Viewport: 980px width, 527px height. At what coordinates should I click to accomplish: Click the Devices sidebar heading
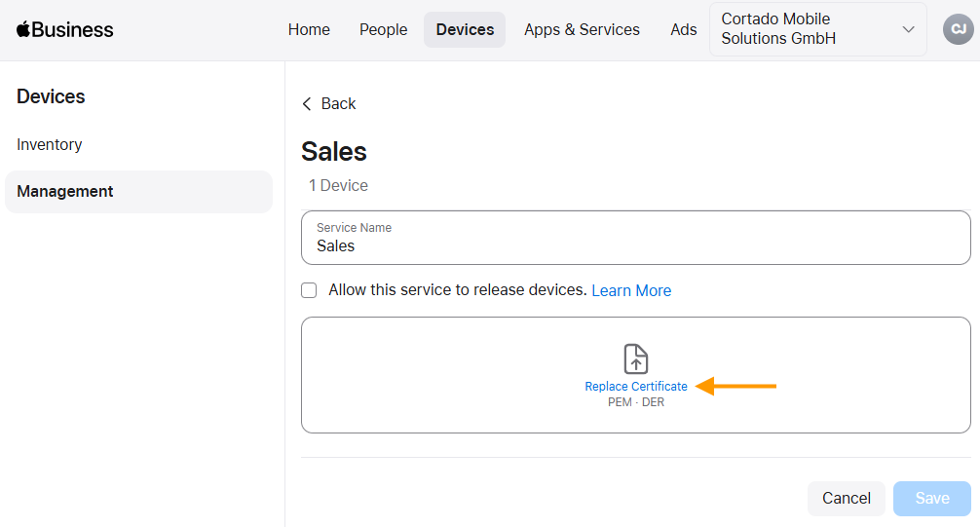(x=51, y=96)
